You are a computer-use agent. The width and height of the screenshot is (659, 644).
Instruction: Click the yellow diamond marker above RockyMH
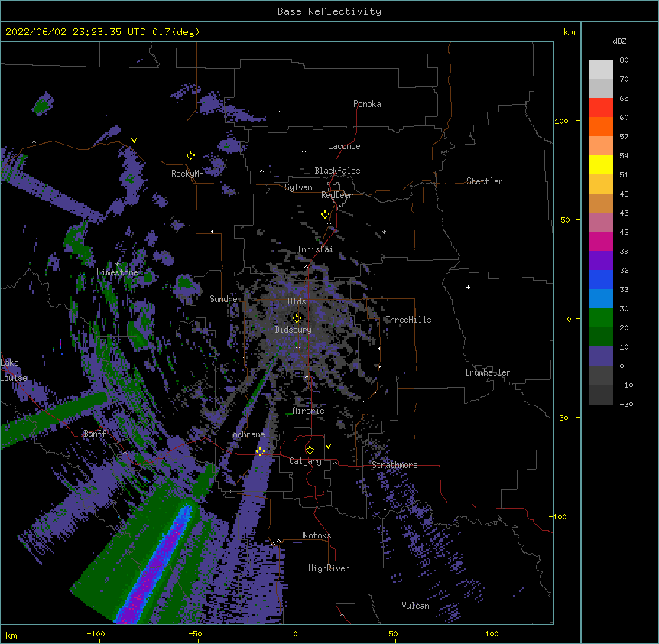pos(191,156)
